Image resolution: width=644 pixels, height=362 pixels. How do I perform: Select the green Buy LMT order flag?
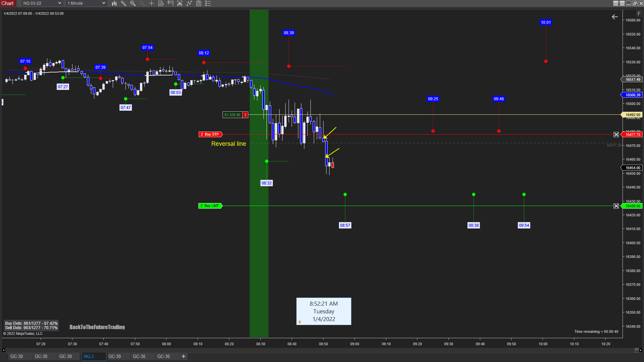click(210, 206)
